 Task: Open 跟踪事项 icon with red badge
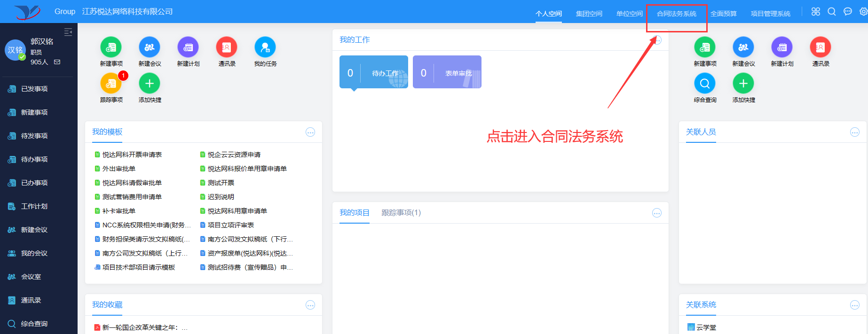tap(111, 84)
